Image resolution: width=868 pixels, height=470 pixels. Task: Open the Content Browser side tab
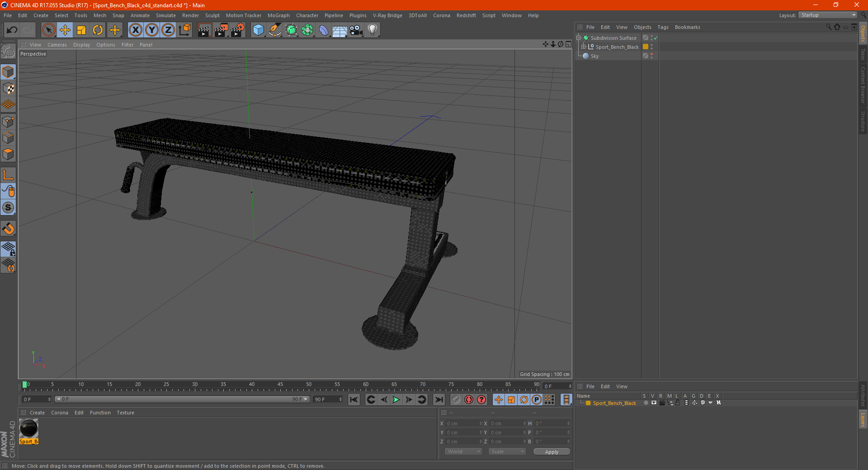tap(863, 85)
